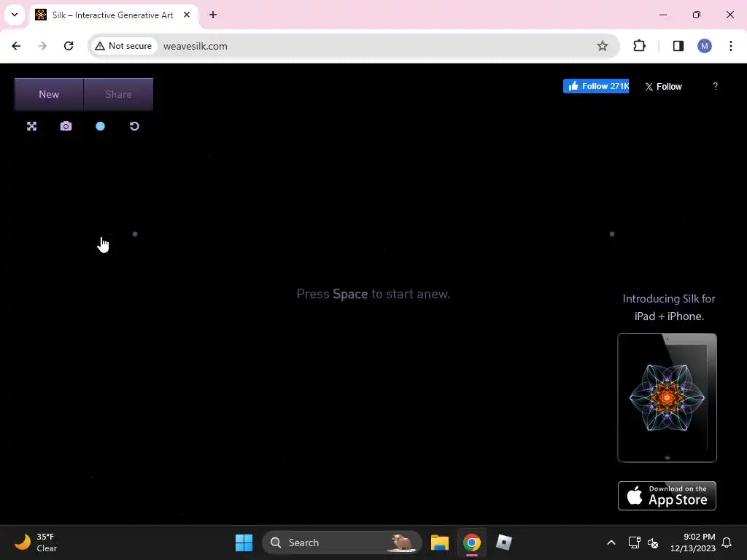Open the clock showing 9:02 PM
Screen dimensions: 747x560
tap(693, 542)
